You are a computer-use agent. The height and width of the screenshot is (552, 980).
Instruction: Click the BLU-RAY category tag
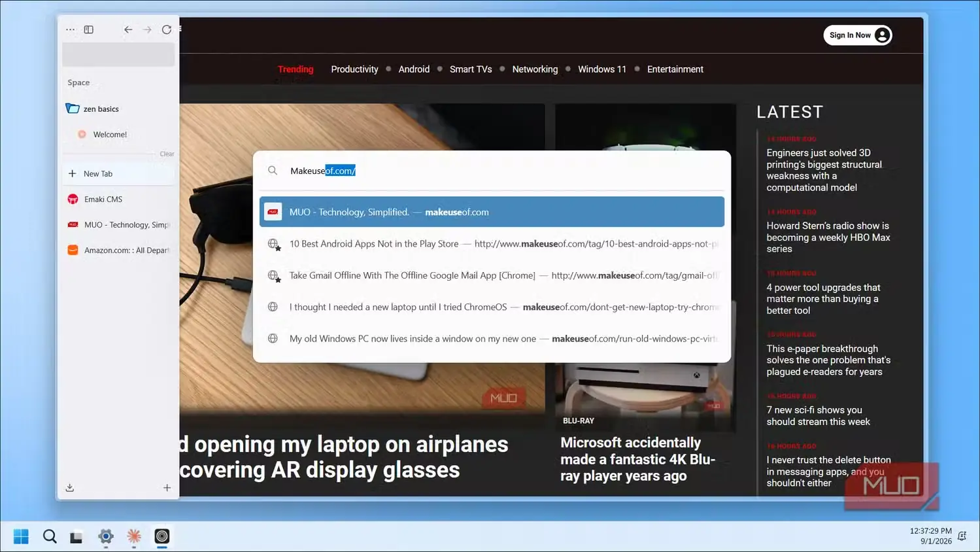[579, 421]
